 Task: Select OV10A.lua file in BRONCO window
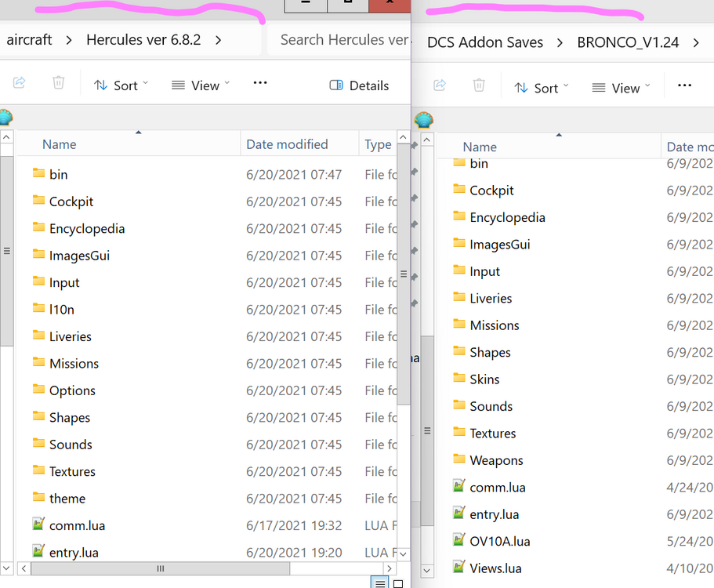point(499,541)
